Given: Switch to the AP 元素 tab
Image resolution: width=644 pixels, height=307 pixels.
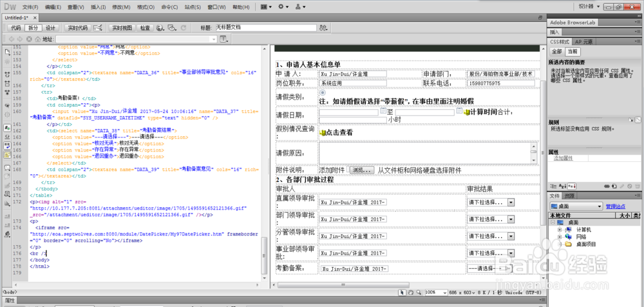Looking at the screenshot, I should click(583, 42).
